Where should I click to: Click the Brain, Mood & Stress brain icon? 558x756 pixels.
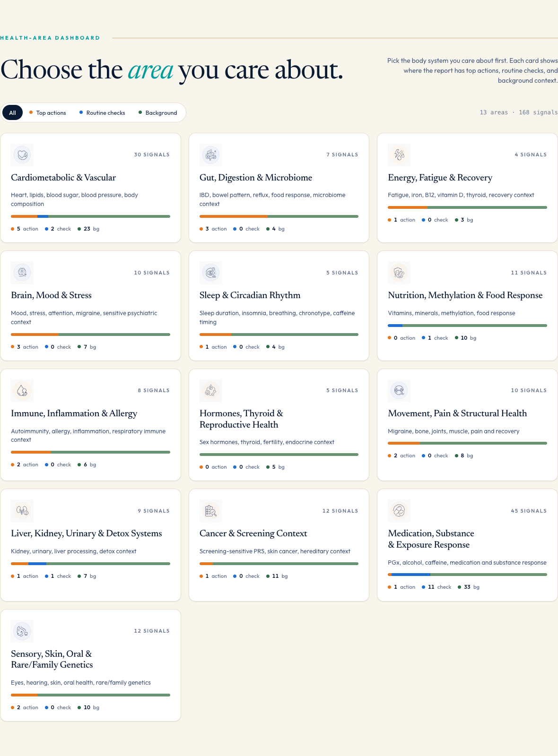click(22, 273)
